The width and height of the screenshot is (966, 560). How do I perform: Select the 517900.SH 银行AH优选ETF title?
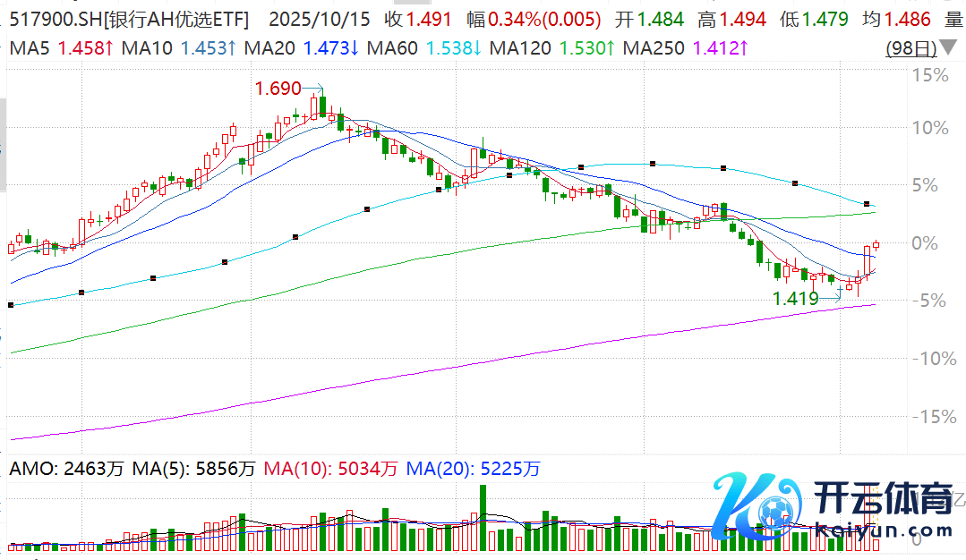(x=125, y=19)
